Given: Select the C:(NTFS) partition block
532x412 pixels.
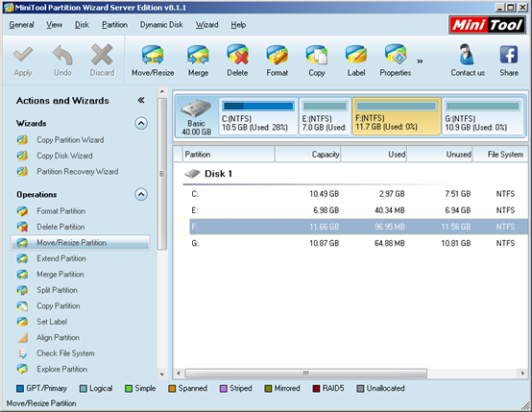Looking at the screenshot, I should (258, 116).
